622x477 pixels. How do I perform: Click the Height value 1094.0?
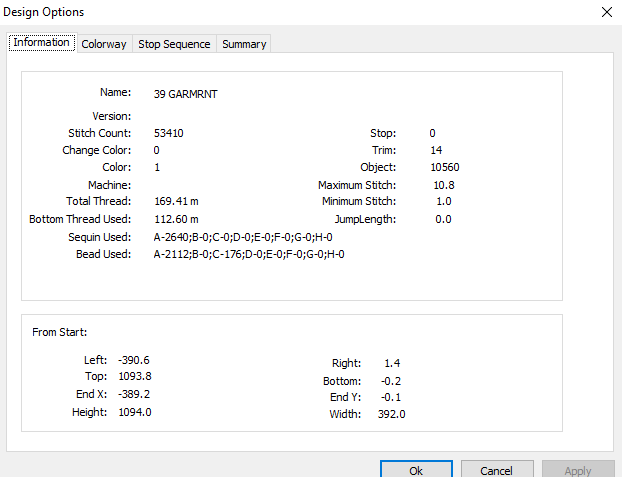135,412
